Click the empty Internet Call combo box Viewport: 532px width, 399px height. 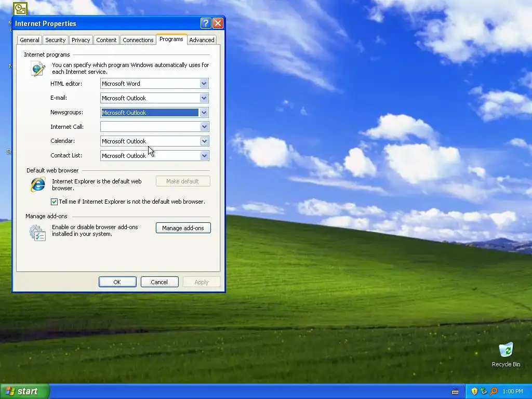[x=154, y=127]
